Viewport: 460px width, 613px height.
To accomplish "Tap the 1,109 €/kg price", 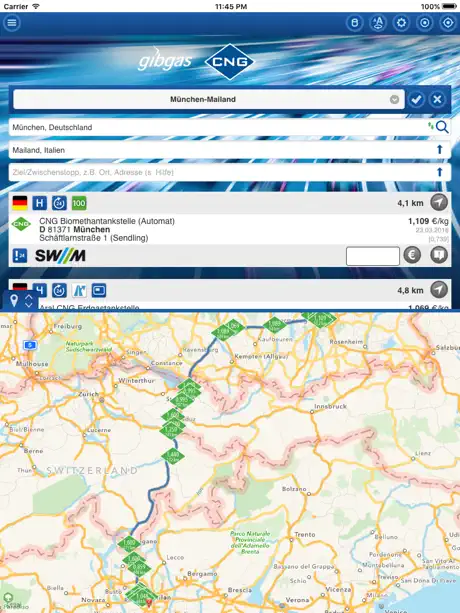I will (x=428, y=221).
